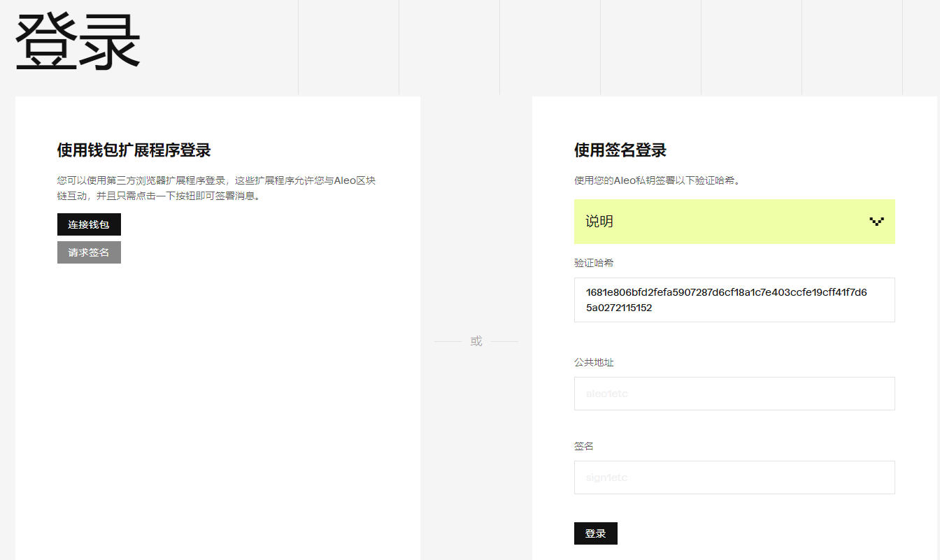
Task: Focus the 签名 input with sign1etc placeholder
Action: pos(734,478)
